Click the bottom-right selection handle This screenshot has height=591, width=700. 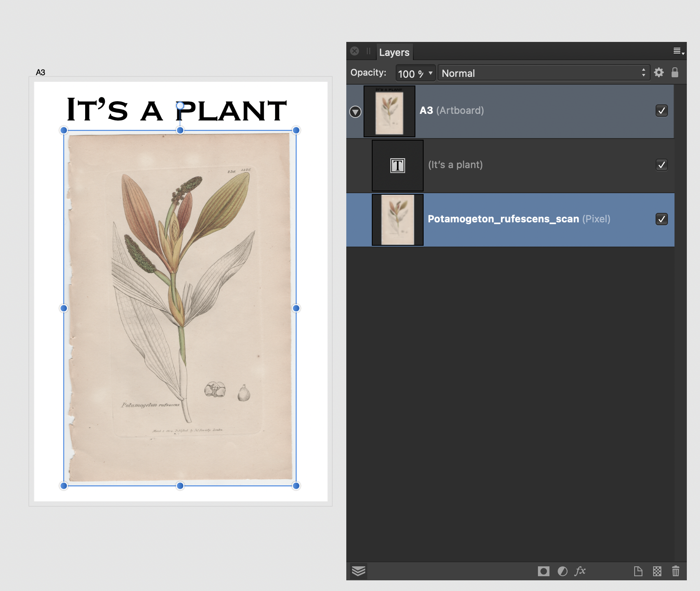click(296, 486)
